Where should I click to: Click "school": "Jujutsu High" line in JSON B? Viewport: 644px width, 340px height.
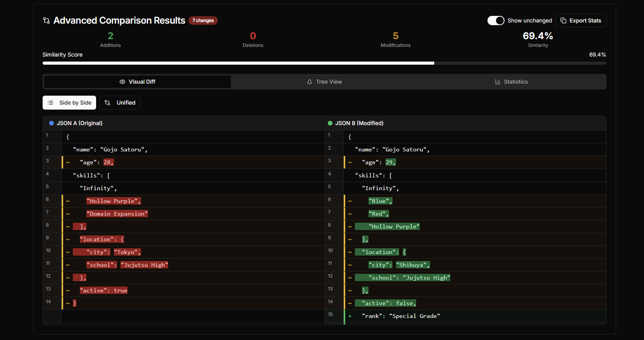tap(475, 278)
